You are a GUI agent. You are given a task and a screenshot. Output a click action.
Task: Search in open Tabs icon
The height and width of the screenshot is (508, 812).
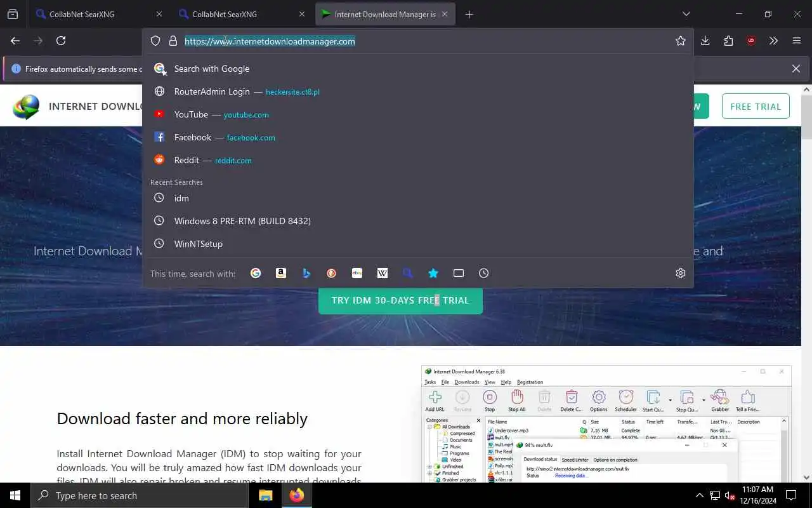point(459,273)
